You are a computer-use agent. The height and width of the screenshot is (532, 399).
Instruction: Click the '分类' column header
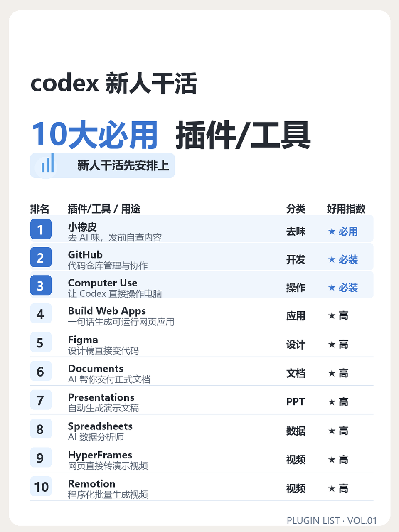point(296,209)
